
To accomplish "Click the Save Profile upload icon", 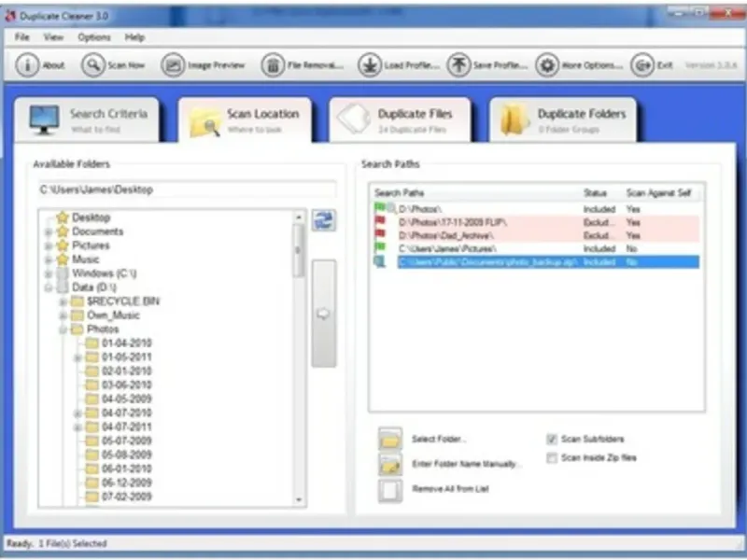I will (458, 64).
